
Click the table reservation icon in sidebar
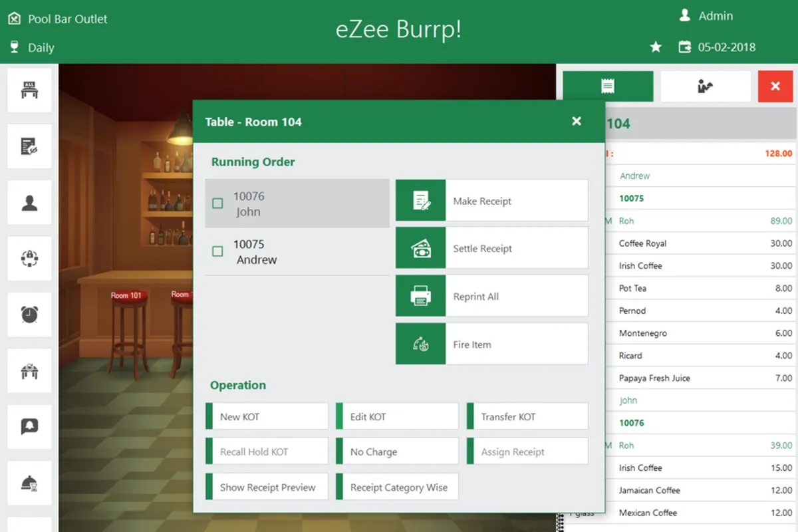click(x=29, y=370)
